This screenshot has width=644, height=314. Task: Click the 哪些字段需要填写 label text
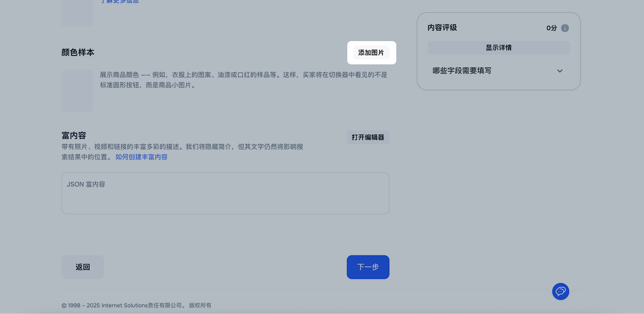[462, 71]
